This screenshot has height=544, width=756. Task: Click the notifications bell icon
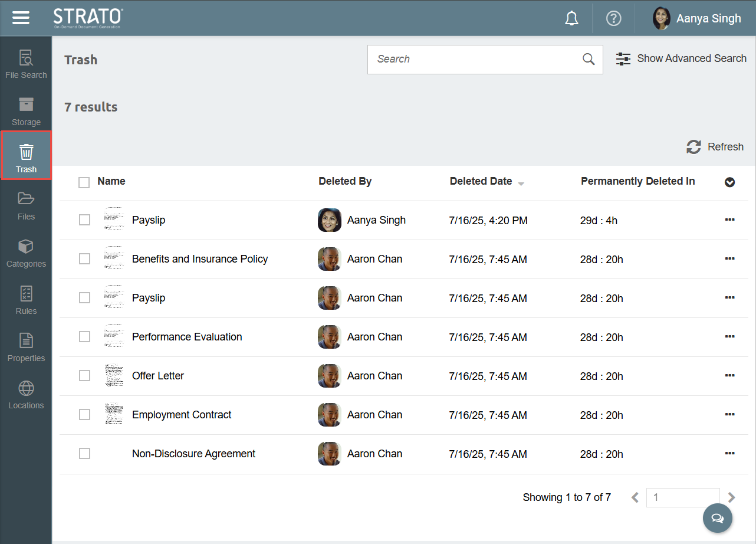(571, 19)
